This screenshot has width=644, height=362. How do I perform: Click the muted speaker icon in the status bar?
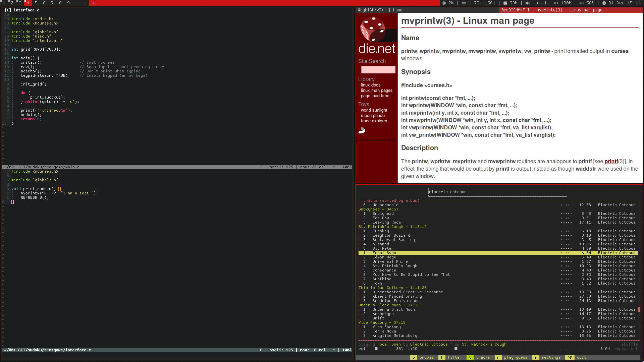tap(528, 3)
